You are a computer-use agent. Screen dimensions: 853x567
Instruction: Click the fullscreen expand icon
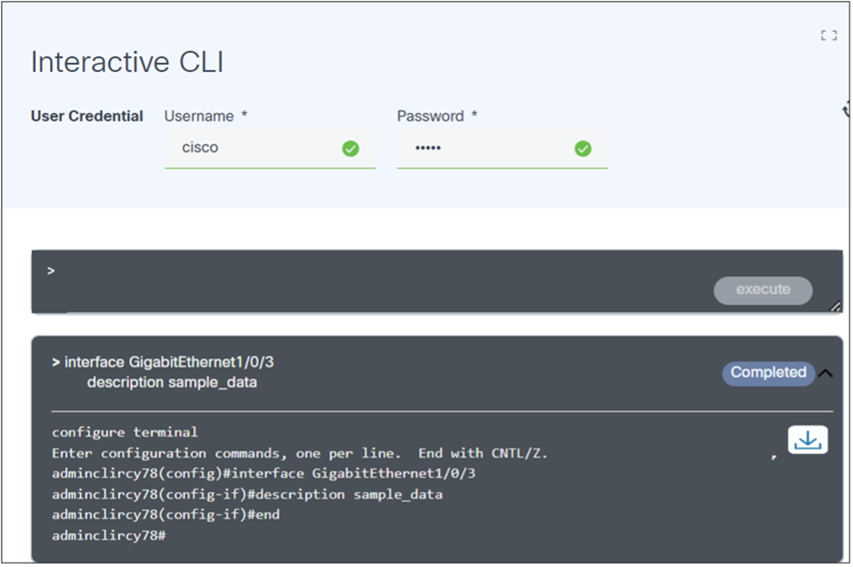pyautogui.click(x=828, y=35)
